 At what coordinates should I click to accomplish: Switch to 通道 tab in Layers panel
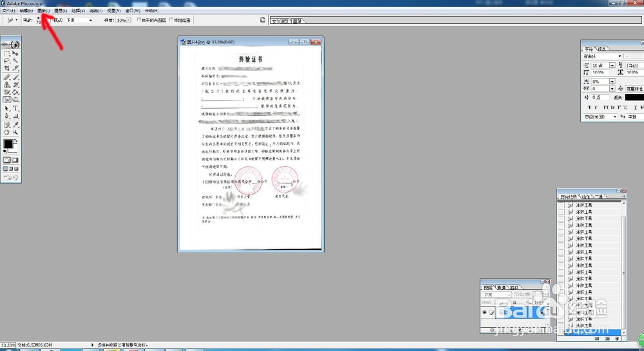(502, 287)
